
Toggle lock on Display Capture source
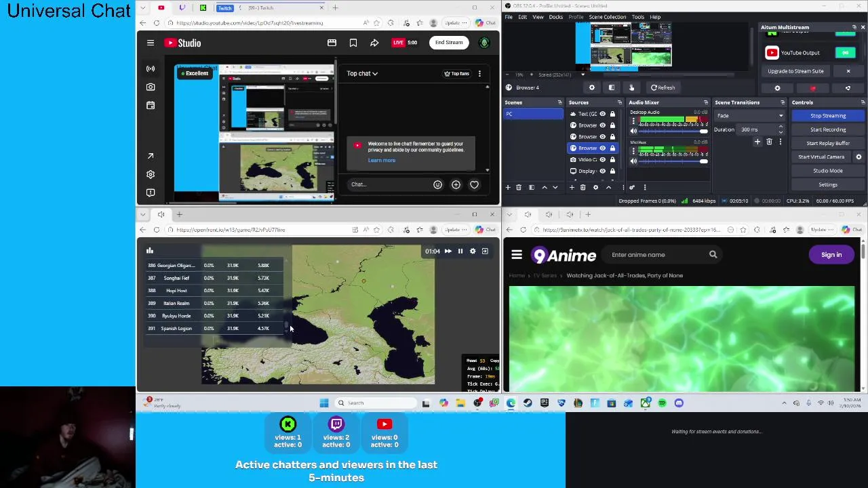(612, 171)
